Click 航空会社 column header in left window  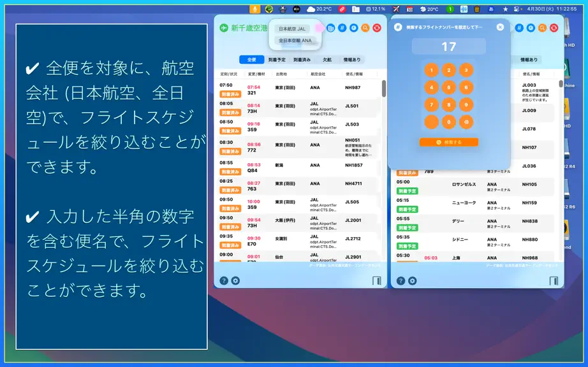point(318,74)
